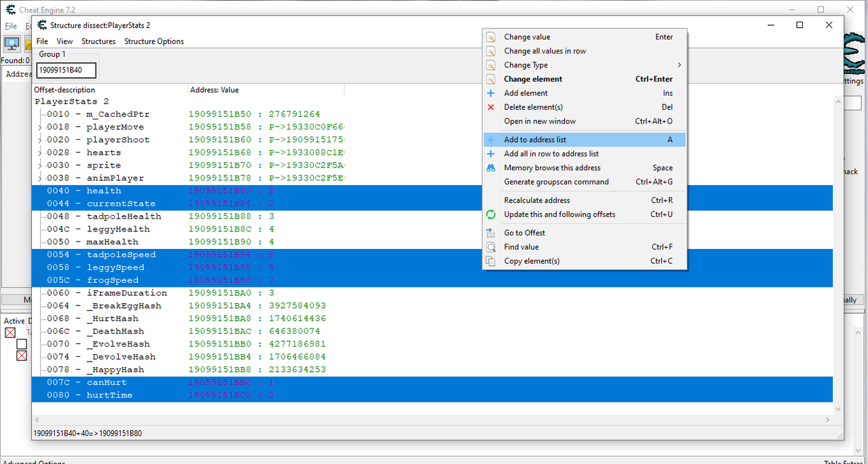Viewport: 868px width, 464px height.
Task: Select the 0074 _DevolveHash row
Action: (433, 357)
